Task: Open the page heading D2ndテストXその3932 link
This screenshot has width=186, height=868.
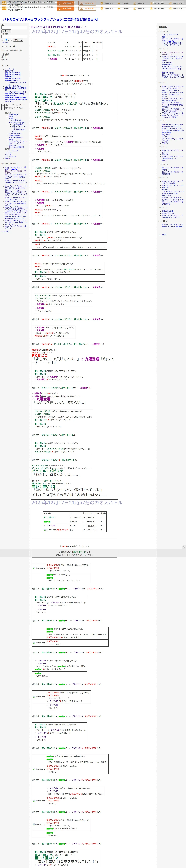Action: [x=59, y=27]
